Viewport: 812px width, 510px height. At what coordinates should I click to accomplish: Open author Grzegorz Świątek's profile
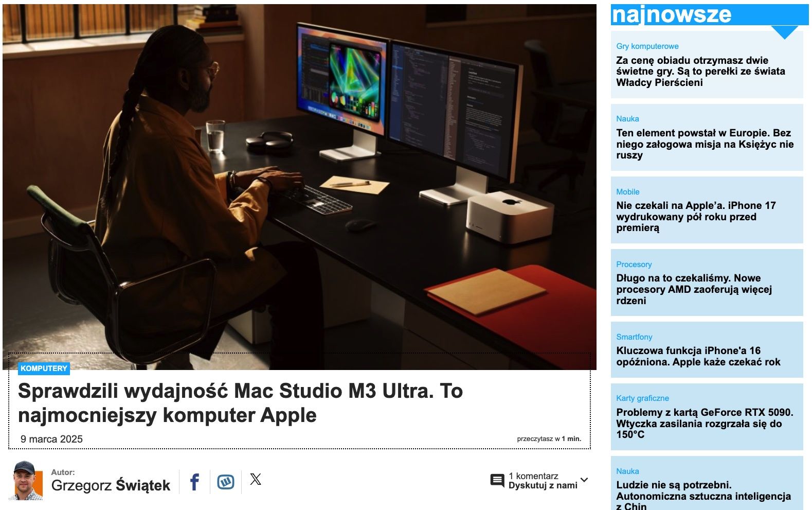click(x=111, y=485)
